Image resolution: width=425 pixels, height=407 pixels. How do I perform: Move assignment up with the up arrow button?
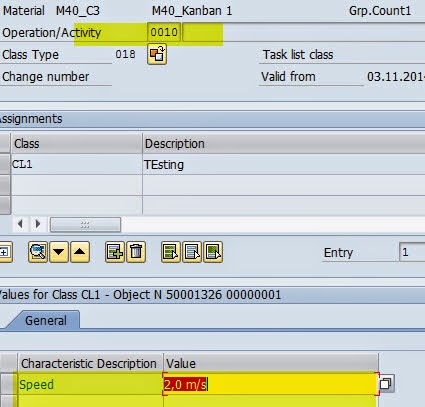79,252
